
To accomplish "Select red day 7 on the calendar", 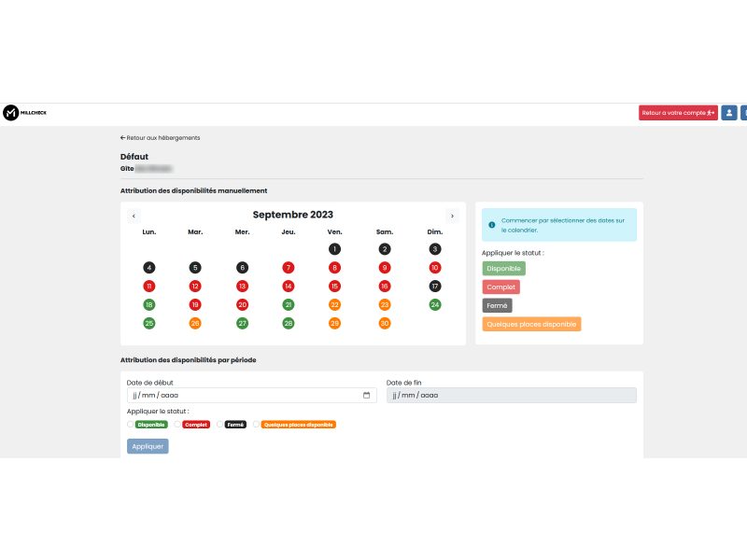I will 289,268.
